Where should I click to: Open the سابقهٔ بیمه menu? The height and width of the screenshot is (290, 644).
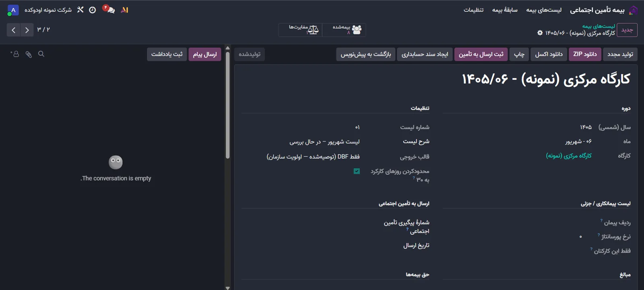point(505,10)
